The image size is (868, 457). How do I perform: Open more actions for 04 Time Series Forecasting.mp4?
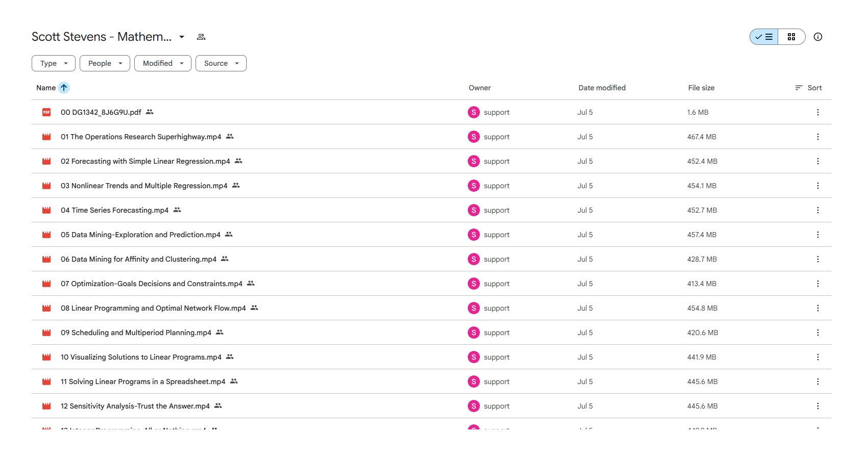[x=818, y=210]
